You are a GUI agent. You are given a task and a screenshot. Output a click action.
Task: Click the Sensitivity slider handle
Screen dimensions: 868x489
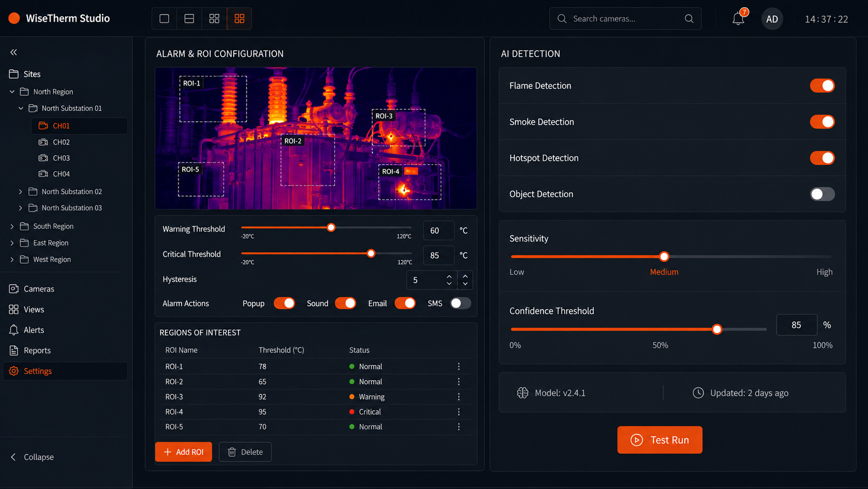[x=664, y=256]
